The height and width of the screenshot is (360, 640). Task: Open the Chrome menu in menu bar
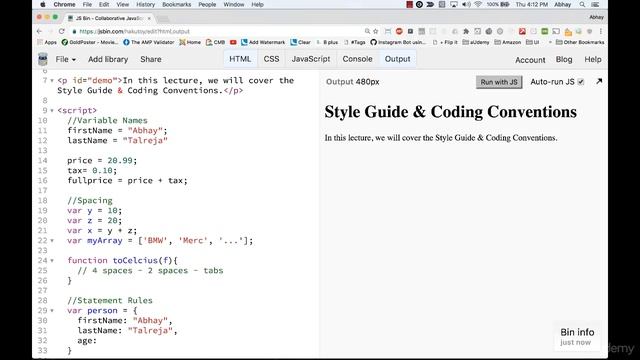click(64, 4)
